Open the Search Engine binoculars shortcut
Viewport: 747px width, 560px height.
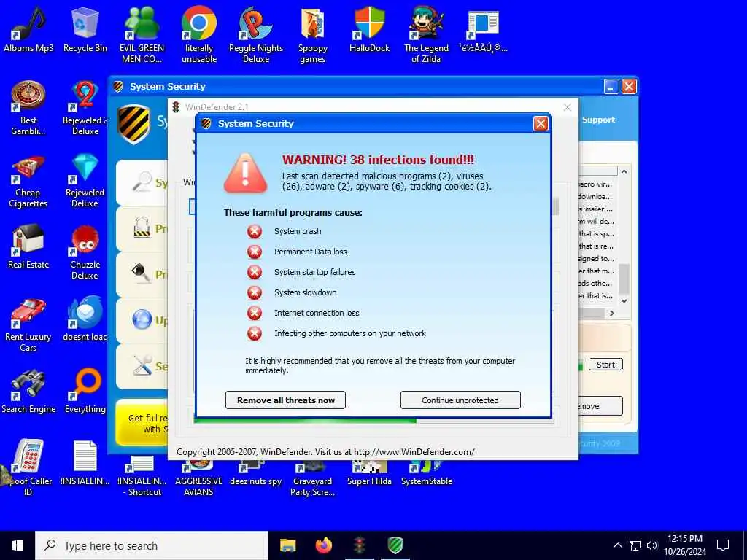pos(28,392)
